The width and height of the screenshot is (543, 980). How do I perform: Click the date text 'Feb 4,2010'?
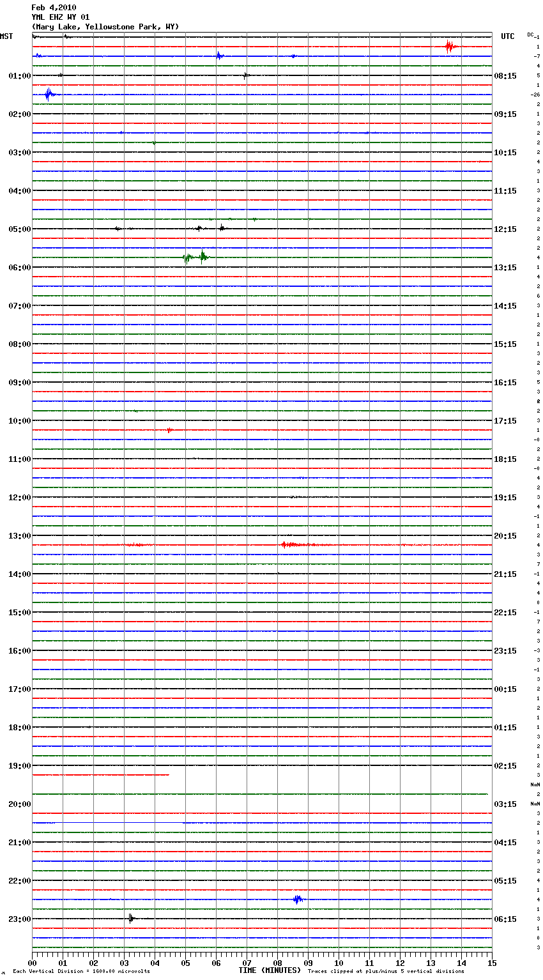54,8
